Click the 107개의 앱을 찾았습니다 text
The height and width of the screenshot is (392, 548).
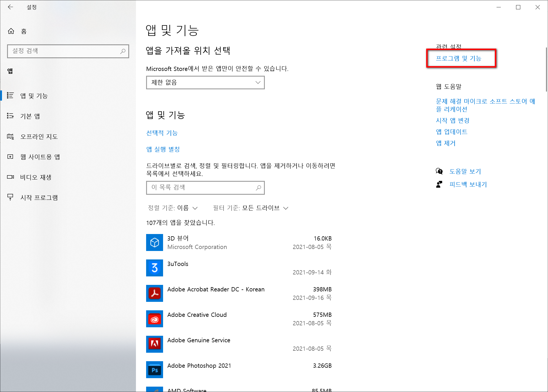click(180, 223)
